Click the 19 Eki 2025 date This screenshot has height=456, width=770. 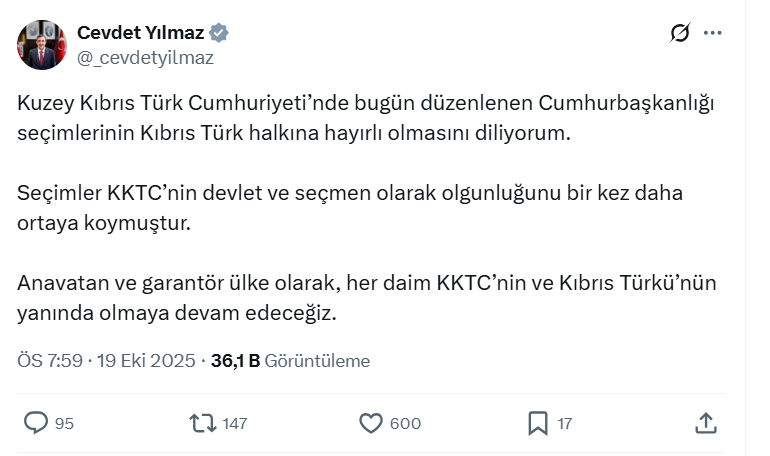tap(147, 361)
